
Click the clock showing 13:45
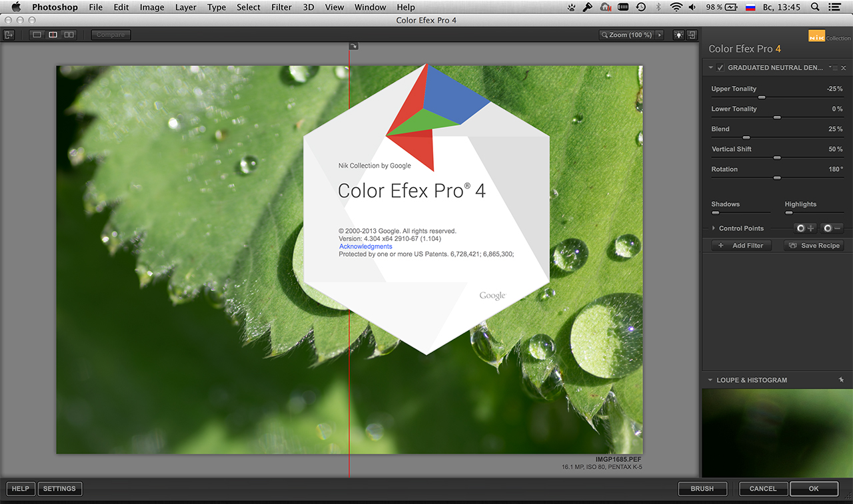pyautogui.click(x=782, y=7)
